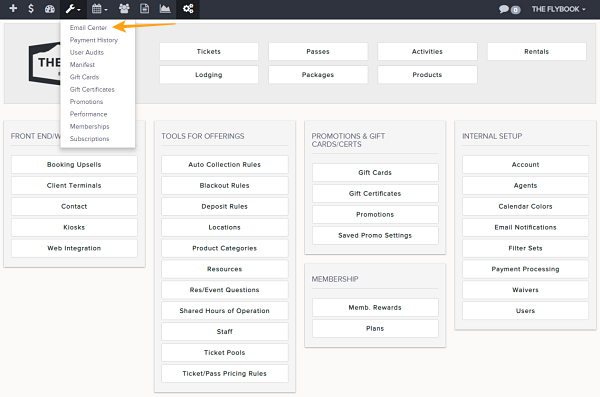Image resolution: width=600 pixels, height=397 pixels.
Task: Select Email Center in the menu
Action: pyautogui.click(x=88, y=28)
